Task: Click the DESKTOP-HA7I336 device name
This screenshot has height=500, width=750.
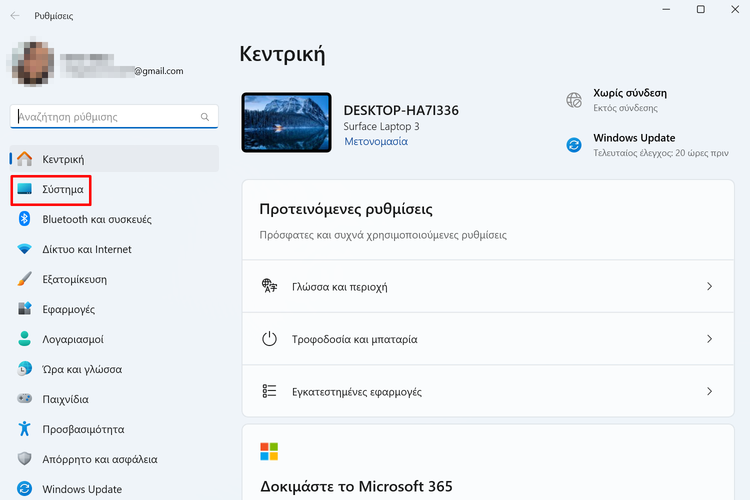Action: click(x=401, y=111)
